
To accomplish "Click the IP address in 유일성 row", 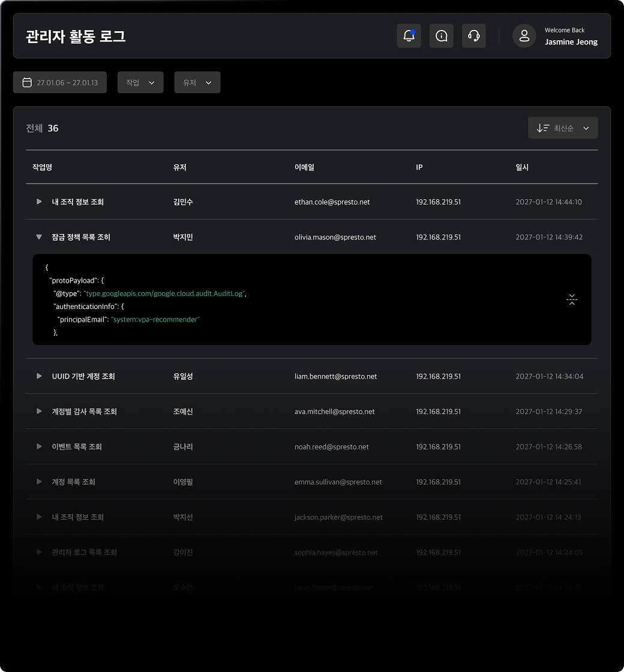I will [438, 376].
